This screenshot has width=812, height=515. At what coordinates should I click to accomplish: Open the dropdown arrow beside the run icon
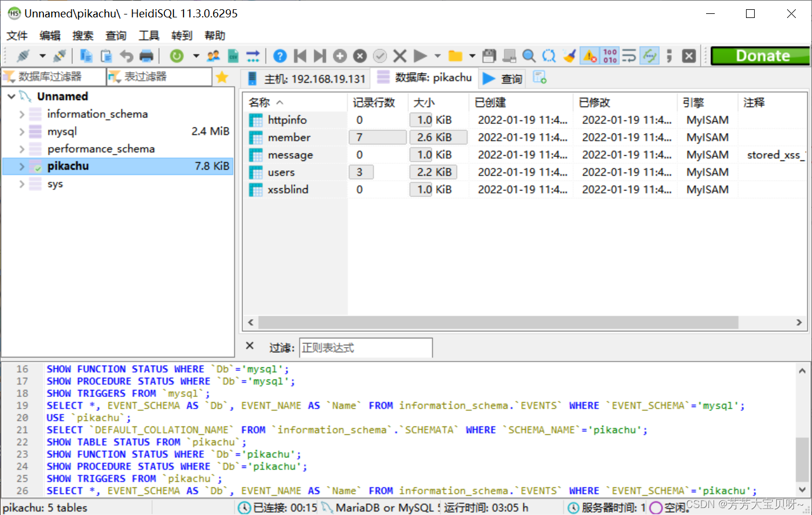438,56
